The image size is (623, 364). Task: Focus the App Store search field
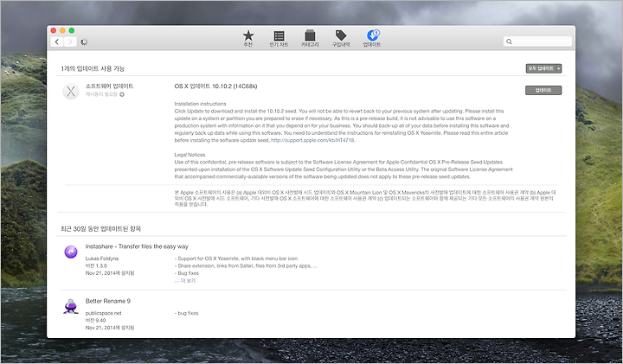click(537, 42)
